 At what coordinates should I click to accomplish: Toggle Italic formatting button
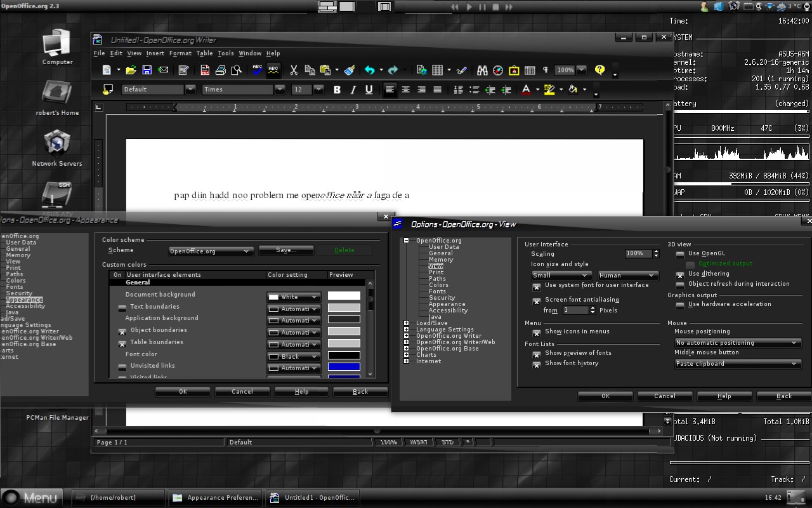353,90
